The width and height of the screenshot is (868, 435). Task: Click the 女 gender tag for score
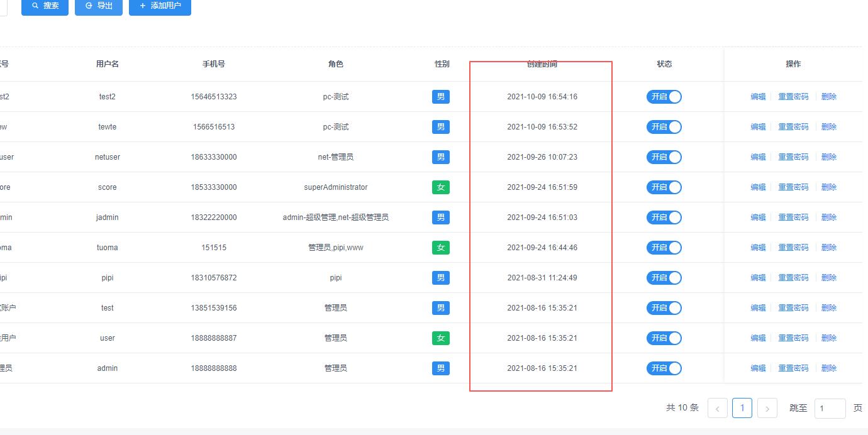click(x=441, y=187)
